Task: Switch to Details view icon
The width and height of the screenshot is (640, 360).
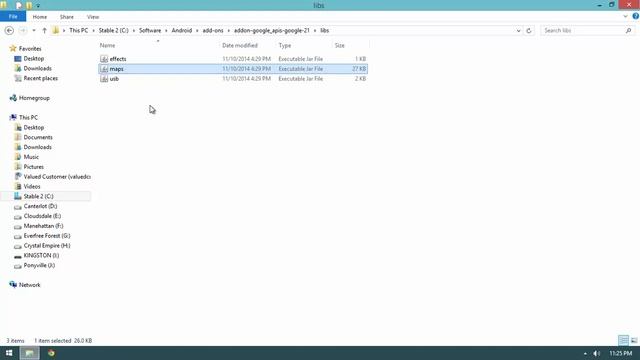Action: pyautogui.click(x=623, y=340)
